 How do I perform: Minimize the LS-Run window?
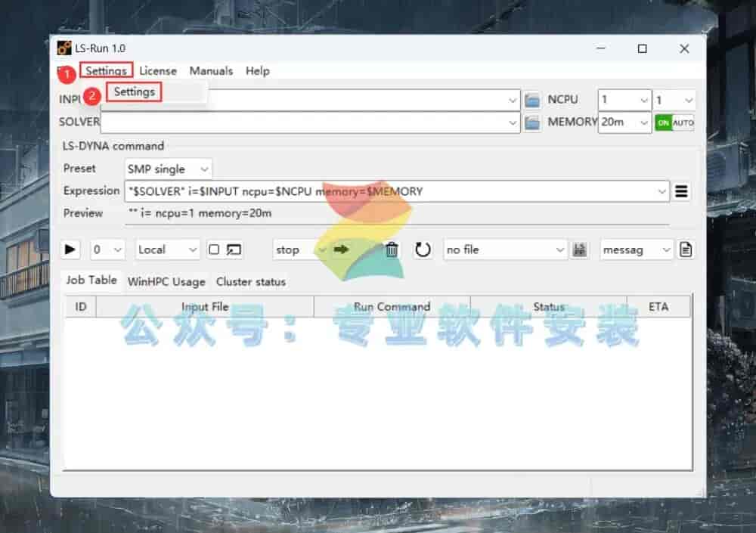[601, 48]
